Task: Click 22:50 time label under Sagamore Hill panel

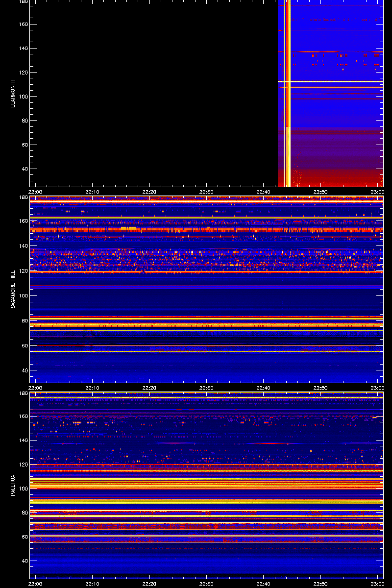Action: [320, 388]
